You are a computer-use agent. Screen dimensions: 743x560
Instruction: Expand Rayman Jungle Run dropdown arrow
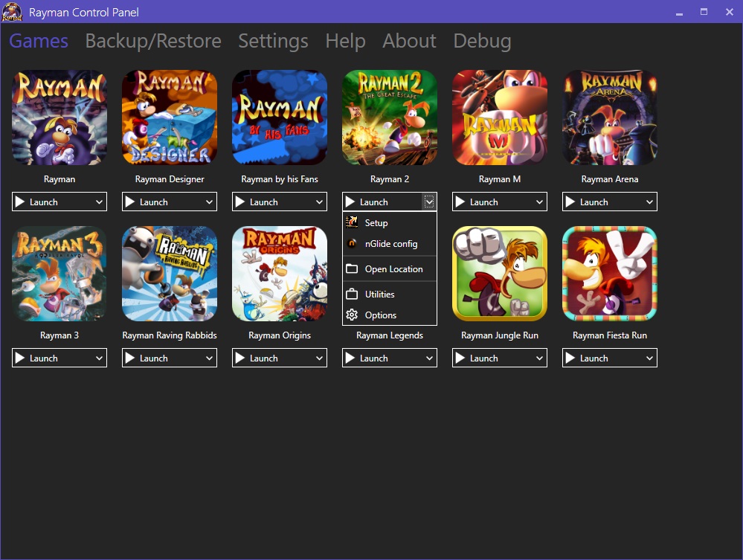point(539,358)
